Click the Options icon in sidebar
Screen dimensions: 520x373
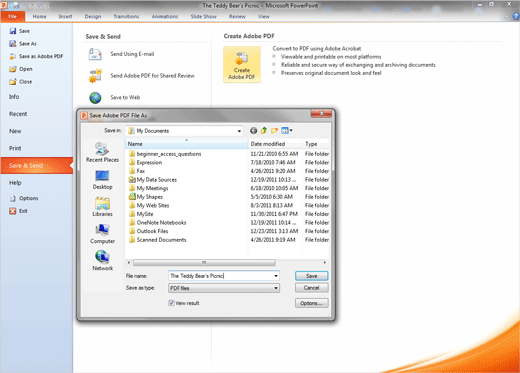(13, 198)
